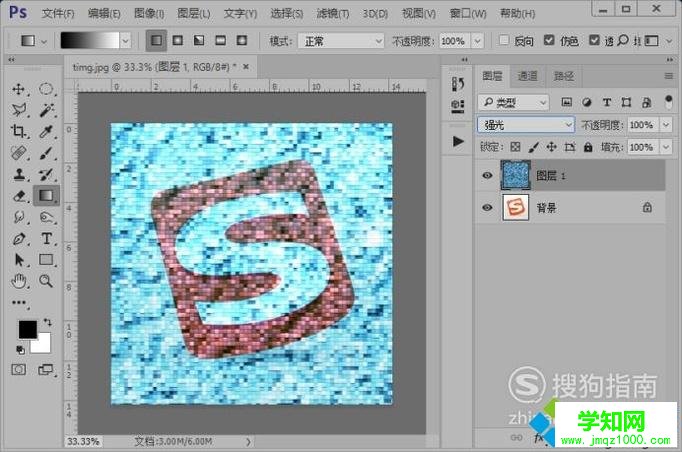The image size is (682, 452).
Task: Open the Actions panel play button
Action: (x=458, y=141)
